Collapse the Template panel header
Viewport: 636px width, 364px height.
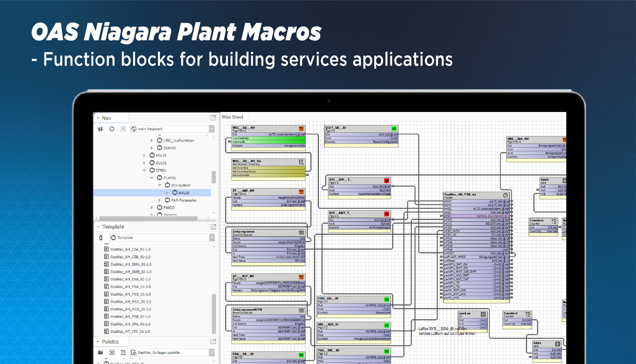point(98,227)
